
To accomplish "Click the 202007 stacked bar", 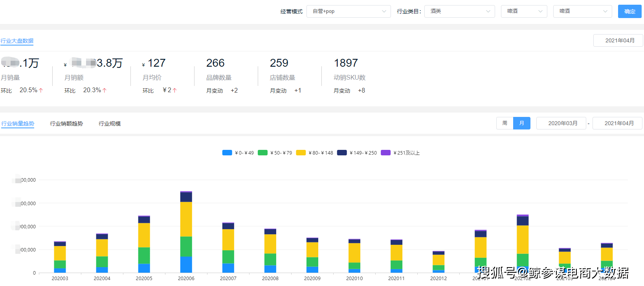I will click(x=228, y=248).
